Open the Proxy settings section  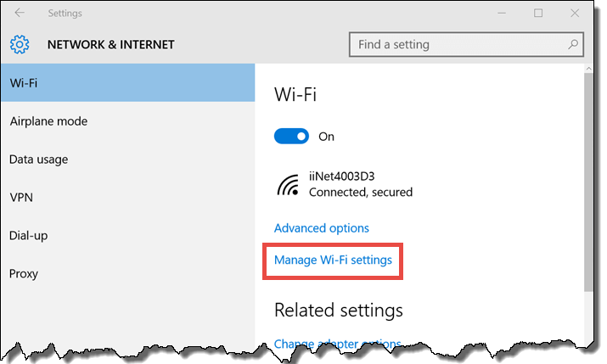click(x=127, y=273)
